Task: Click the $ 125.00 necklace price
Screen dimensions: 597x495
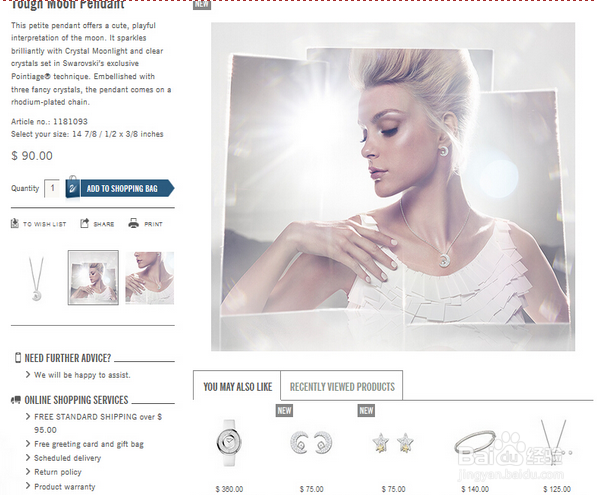Action: point(557,489)
